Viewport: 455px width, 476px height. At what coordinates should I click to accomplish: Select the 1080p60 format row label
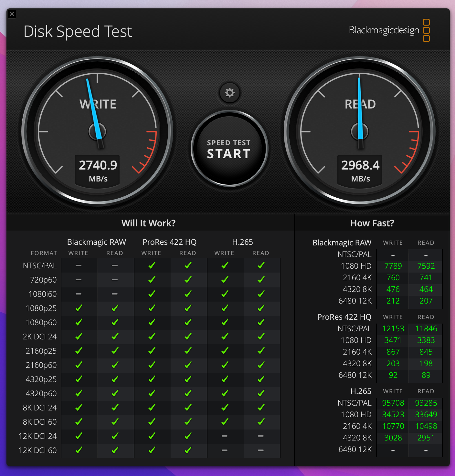41,322
